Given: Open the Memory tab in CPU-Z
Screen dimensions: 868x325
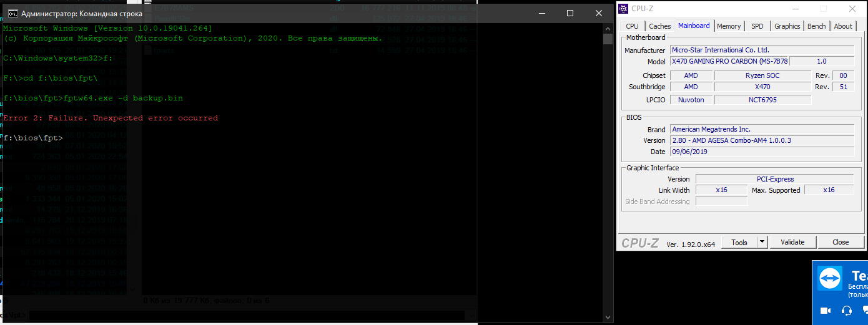Looking at the screenshot, I should [729, 26].
